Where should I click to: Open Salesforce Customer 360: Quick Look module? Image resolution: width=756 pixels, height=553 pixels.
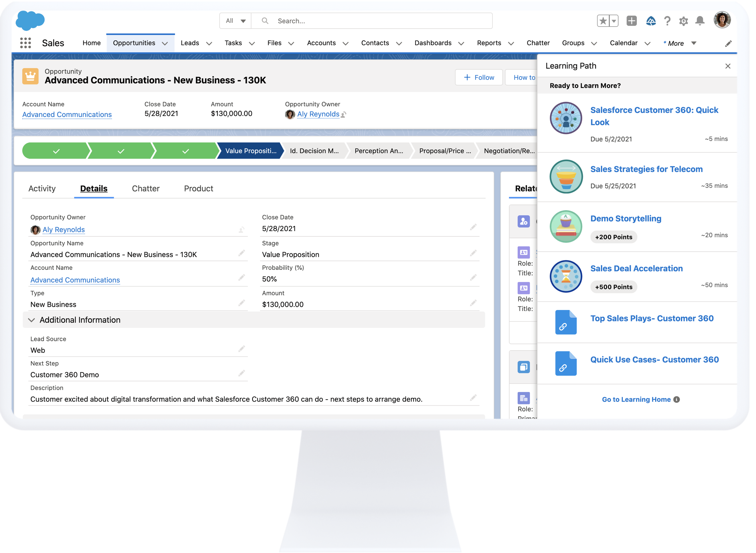[x=654, y=116]
